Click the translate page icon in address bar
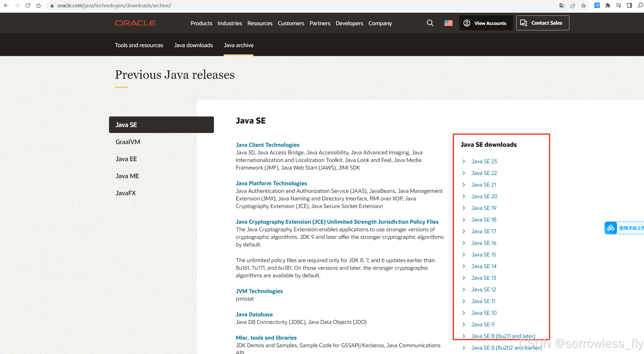 pyautogui.click(x=562, y=5)
